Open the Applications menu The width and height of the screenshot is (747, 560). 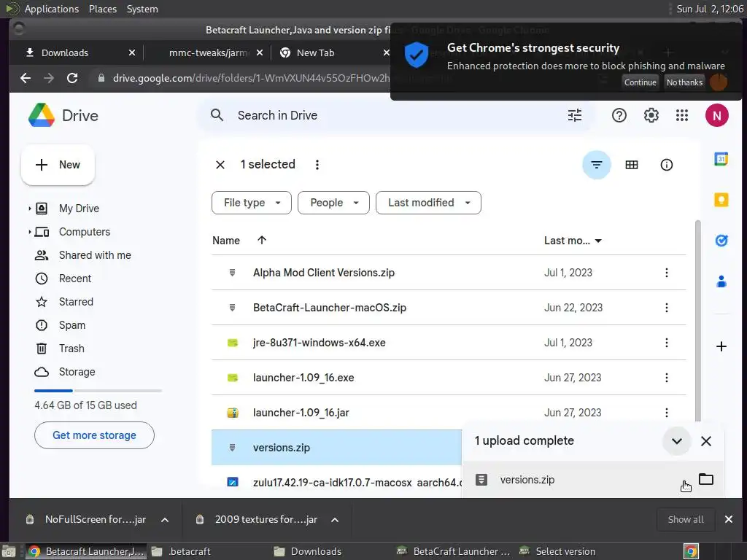point(52,9)
